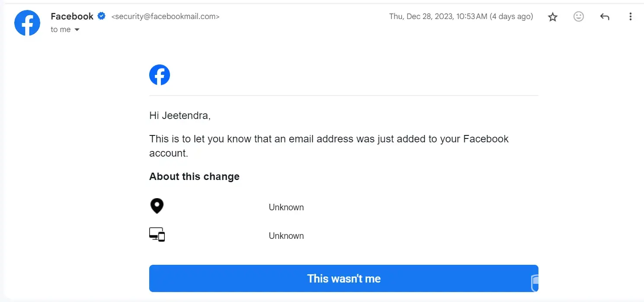Screen dimensions: 644x302
Task: Click the 'About this change' heading
Action: (194, 177)
